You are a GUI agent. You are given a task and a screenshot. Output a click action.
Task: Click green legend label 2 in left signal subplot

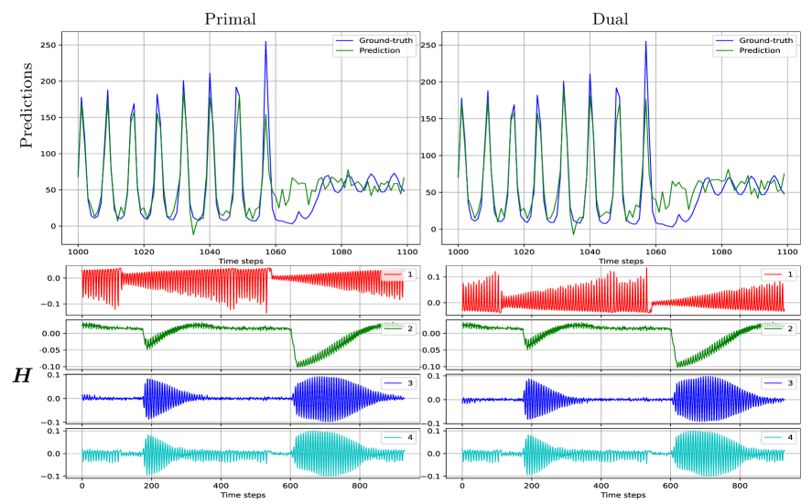(x=410, y=328)
